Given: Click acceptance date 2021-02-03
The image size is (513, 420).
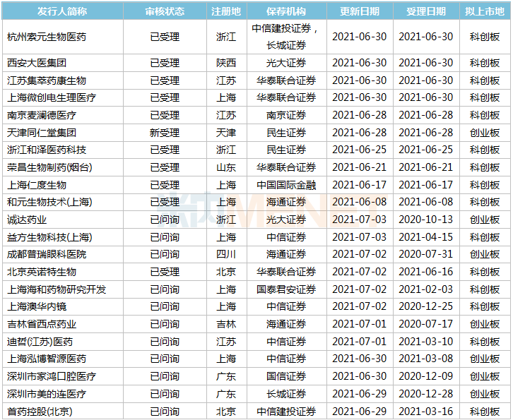Looking at the screenshot, I should point(426,289).
